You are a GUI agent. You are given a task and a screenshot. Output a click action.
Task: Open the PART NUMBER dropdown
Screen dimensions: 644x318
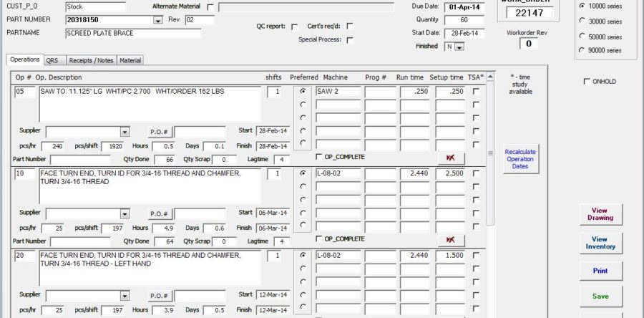157,20
